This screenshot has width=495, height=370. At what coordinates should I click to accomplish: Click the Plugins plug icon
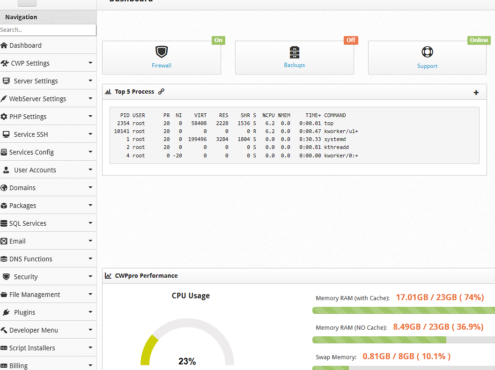tap(6, 312)
